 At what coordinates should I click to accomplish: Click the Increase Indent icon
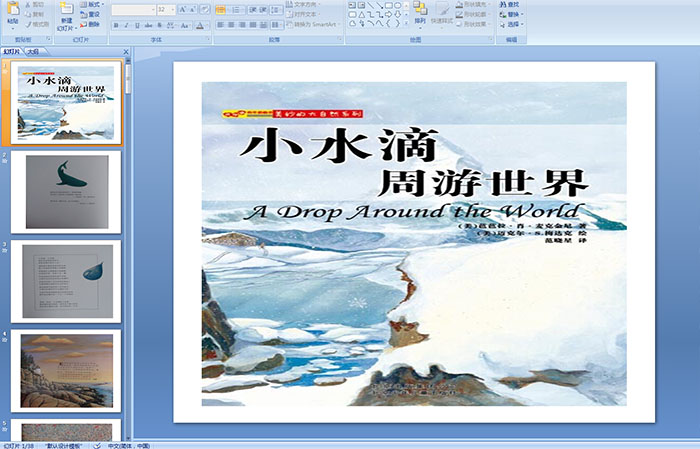pyautogui.click(x=263, y=9)
